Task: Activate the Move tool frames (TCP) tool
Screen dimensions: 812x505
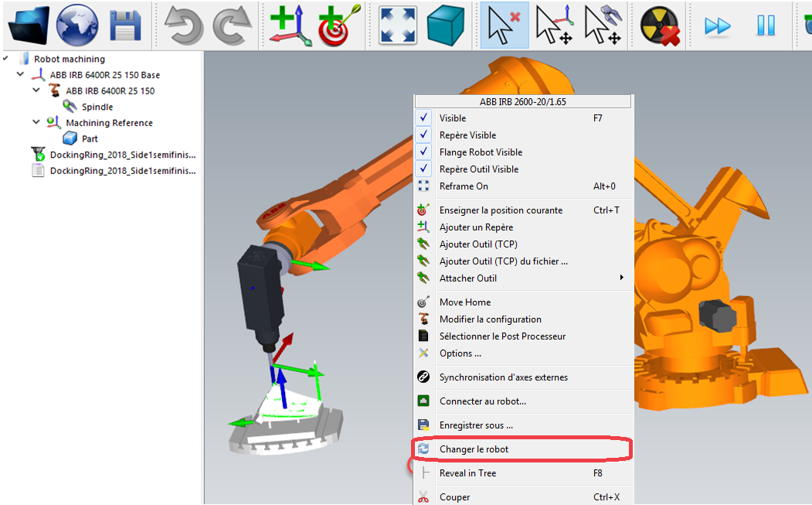Action: coord(603,25)
